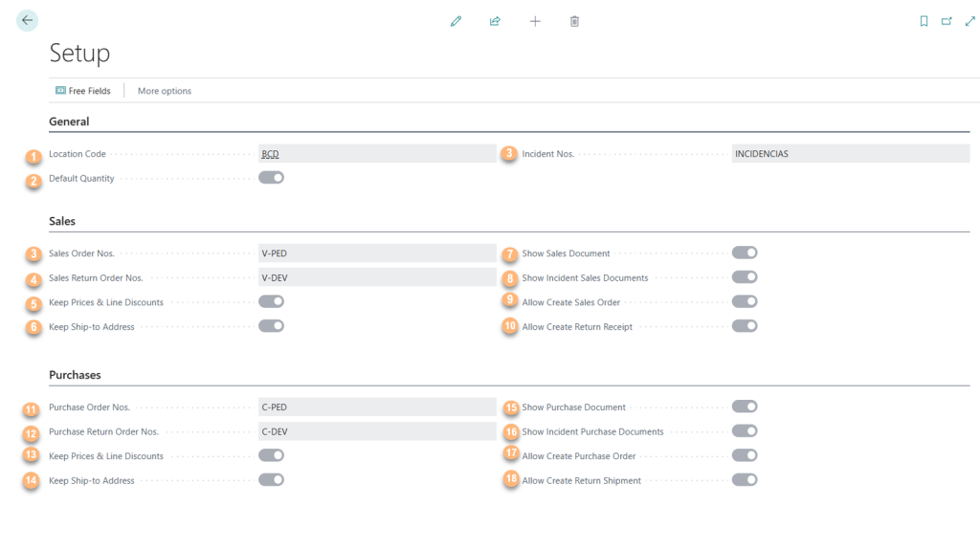Toggle Show Purchase Document switch
Screen dimensions: 980x550
click(x=745, y=407)
